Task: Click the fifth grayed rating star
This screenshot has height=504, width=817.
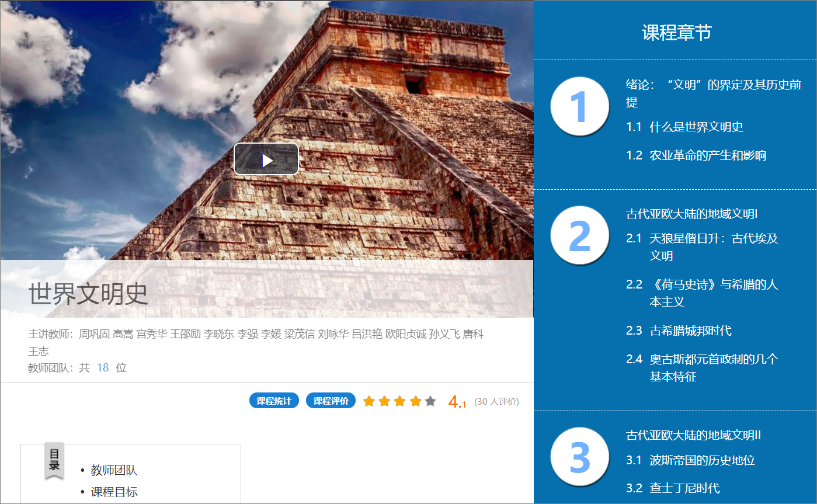Action: (430, 401)
